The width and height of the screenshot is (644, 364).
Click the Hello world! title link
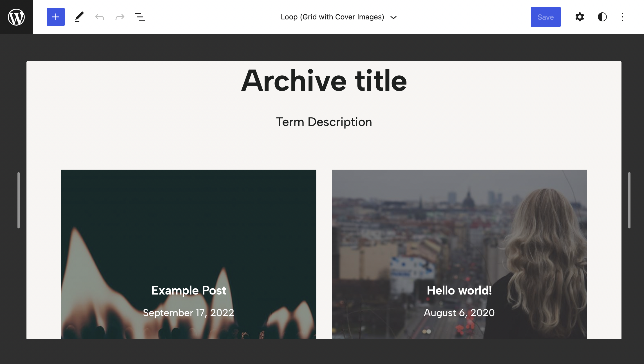[x=459, y=290]
